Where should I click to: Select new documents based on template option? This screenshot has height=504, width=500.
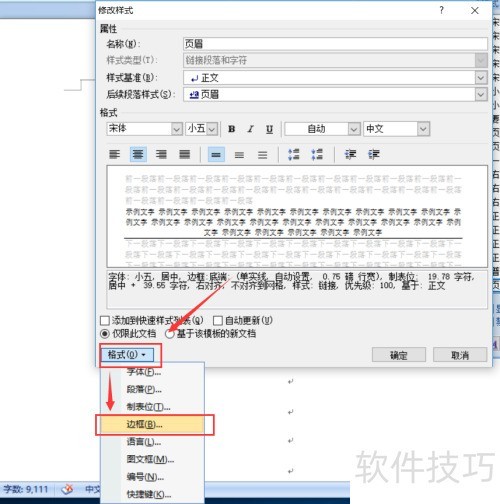[x=169, y=334]
